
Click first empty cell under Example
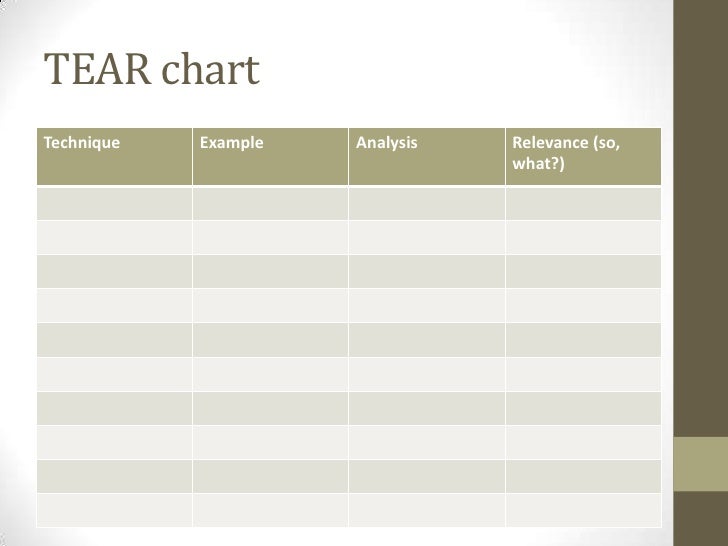pyautogui.click(x=270, y=203)
